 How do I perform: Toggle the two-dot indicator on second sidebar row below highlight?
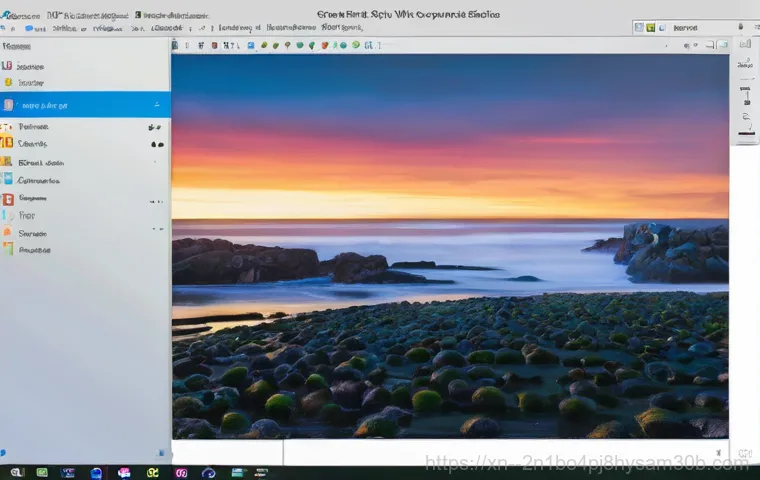156,144
